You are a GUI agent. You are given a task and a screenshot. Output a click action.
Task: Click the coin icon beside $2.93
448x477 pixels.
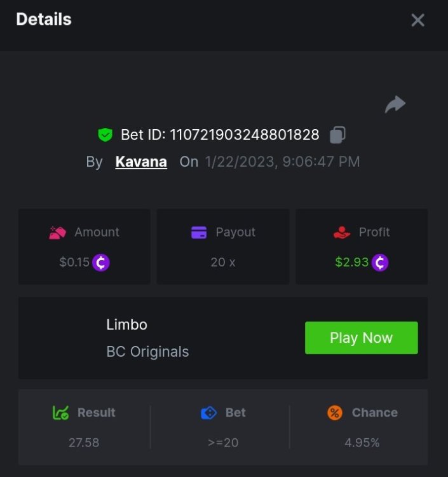point(380,262)
